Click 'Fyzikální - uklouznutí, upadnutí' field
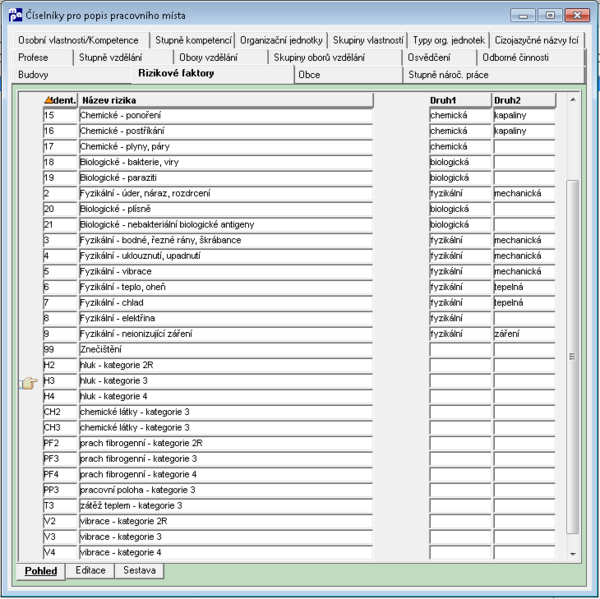600x599 pixels. (226, 256)
